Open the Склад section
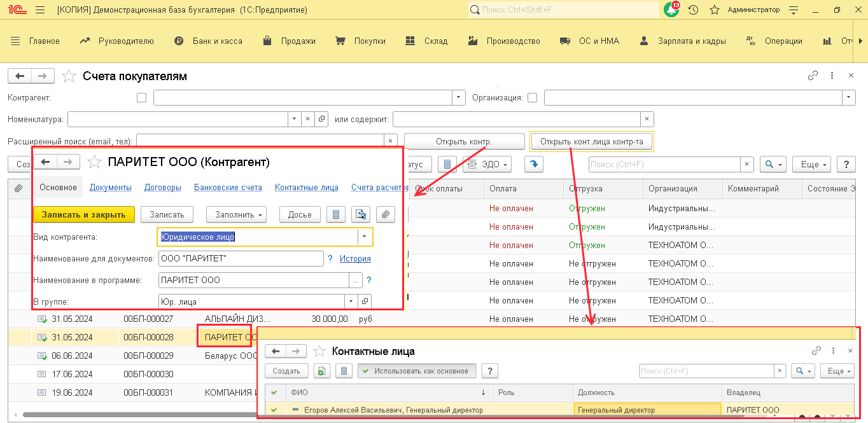Viewport: 868px width, 423px height. pos(426,41)
